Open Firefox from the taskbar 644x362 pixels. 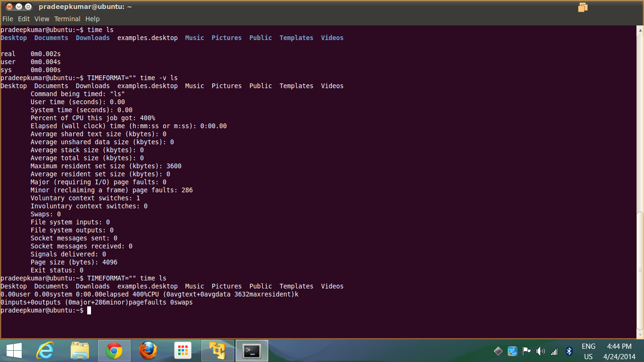coord(148,351)
